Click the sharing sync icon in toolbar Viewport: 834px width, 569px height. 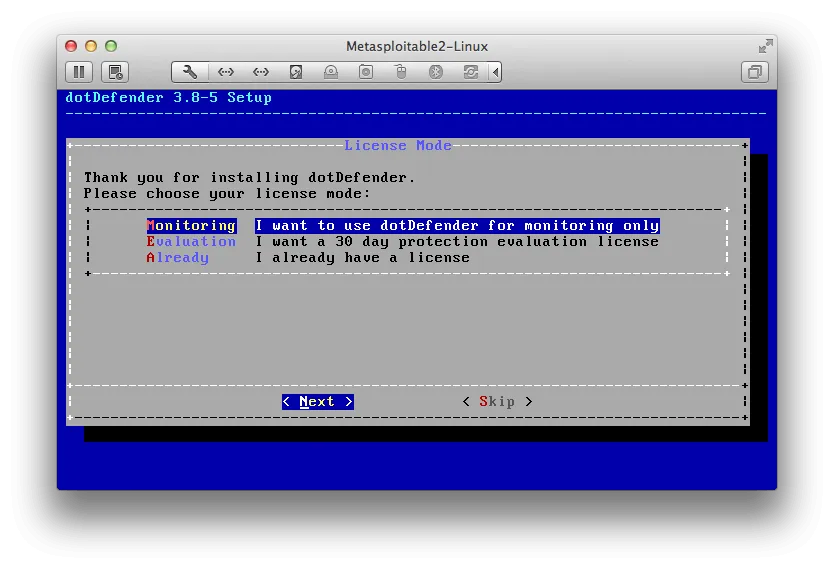(471, 72)
